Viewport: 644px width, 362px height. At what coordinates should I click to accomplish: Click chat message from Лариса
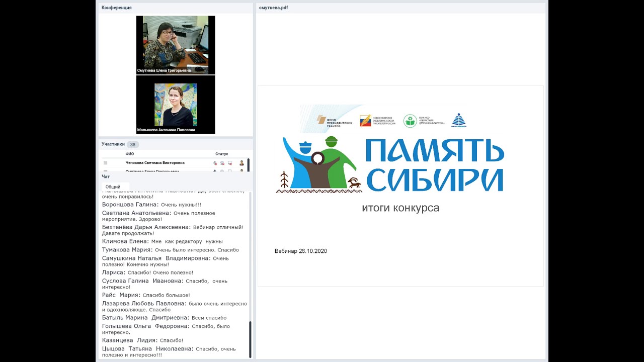tap(148, 273)
